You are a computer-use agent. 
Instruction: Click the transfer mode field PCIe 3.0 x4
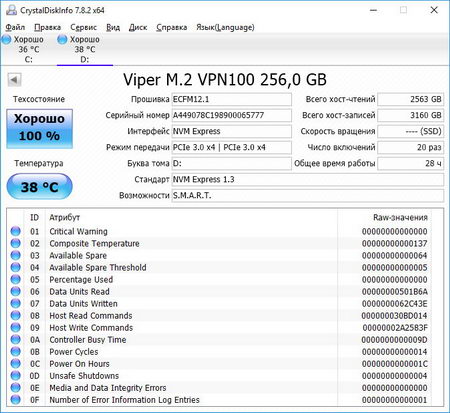[x=231, y=147]
